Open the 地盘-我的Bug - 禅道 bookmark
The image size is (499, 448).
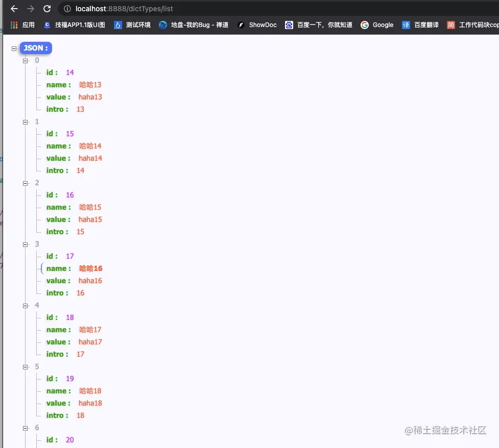click(x=194, y=25)
